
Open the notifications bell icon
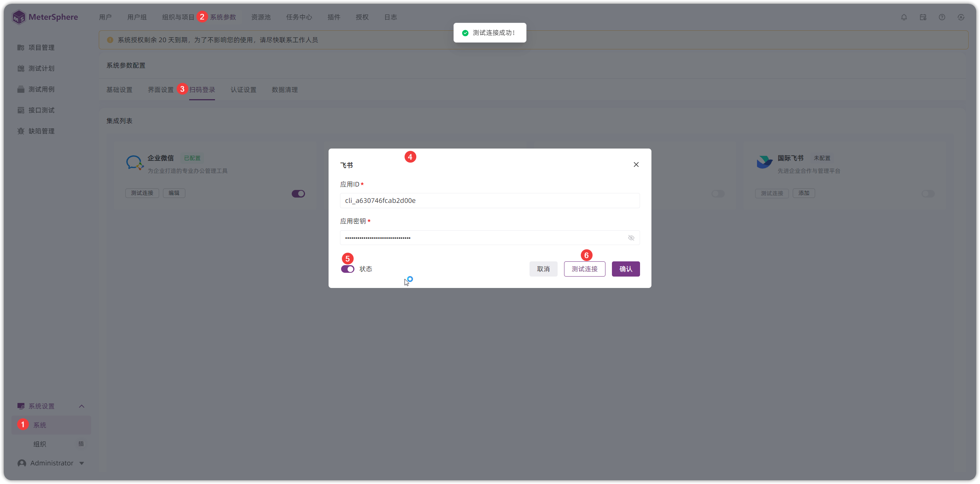904,17
